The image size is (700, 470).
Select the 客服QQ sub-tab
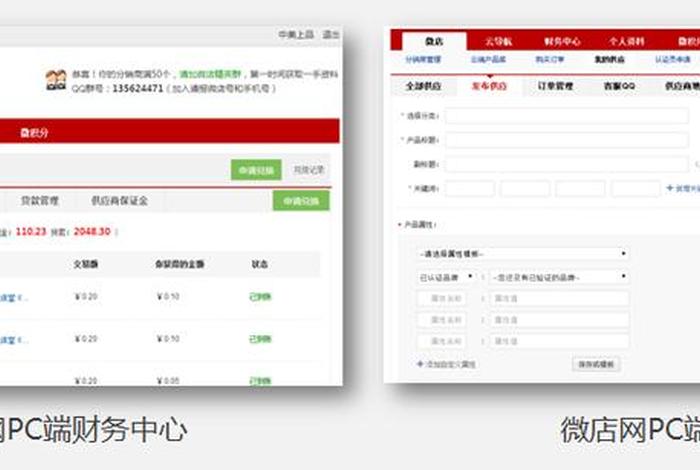pos(619,86)
